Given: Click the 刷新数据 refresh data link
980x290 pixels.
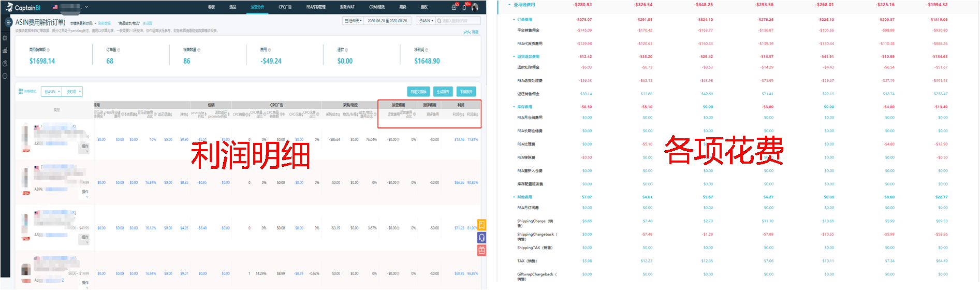Looking at the screenshot, I should coord(104,23).
